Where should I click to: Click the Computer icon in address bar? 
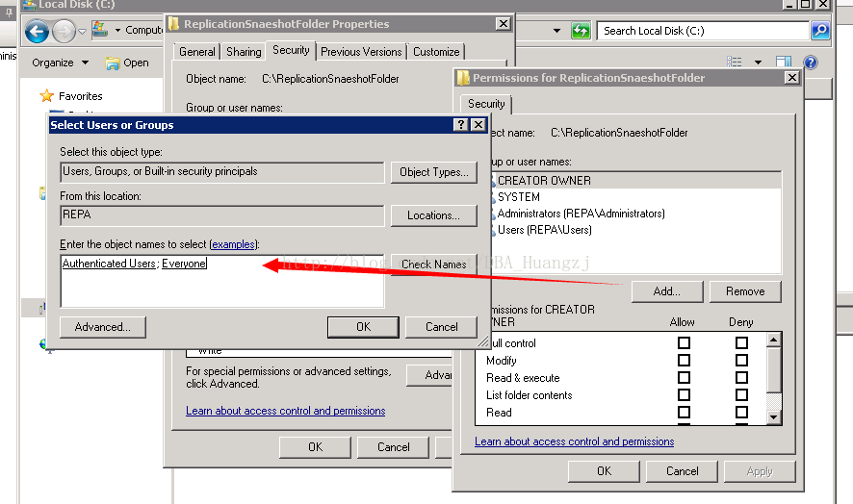click(99, 30)
